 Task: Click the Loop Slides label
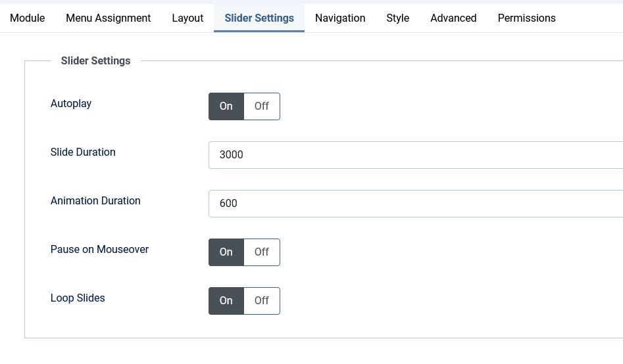(x=78, y=298)
